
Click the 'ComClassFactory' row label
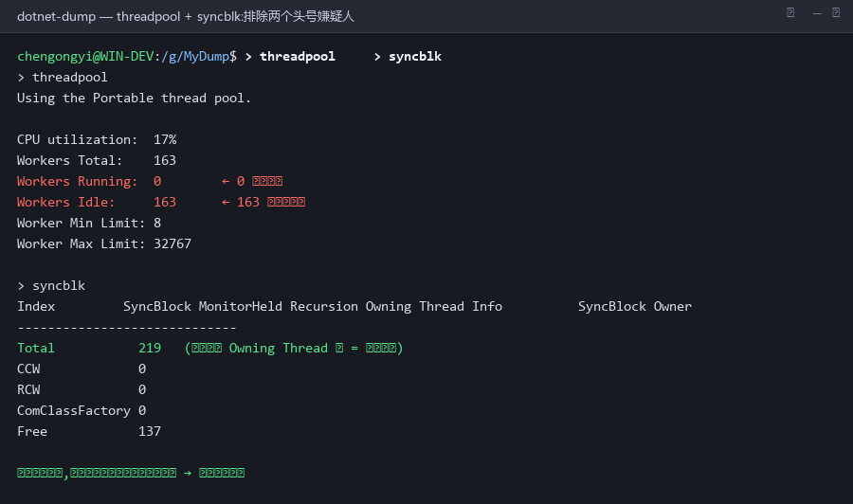click(x=73, y=410)
